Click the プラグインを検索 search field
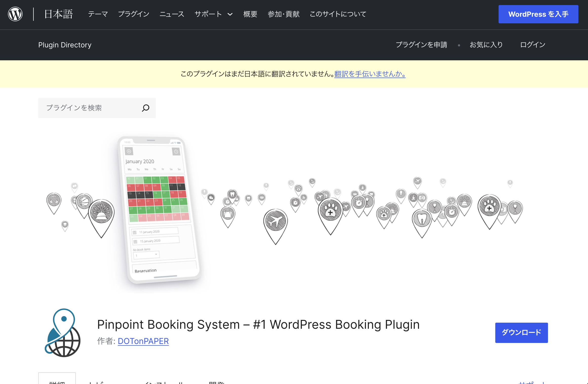Screen dimensions: 588x384 point(97,108)
